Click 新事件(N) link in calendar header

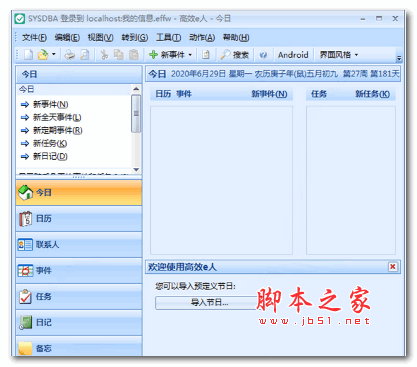tap(269, 94)
